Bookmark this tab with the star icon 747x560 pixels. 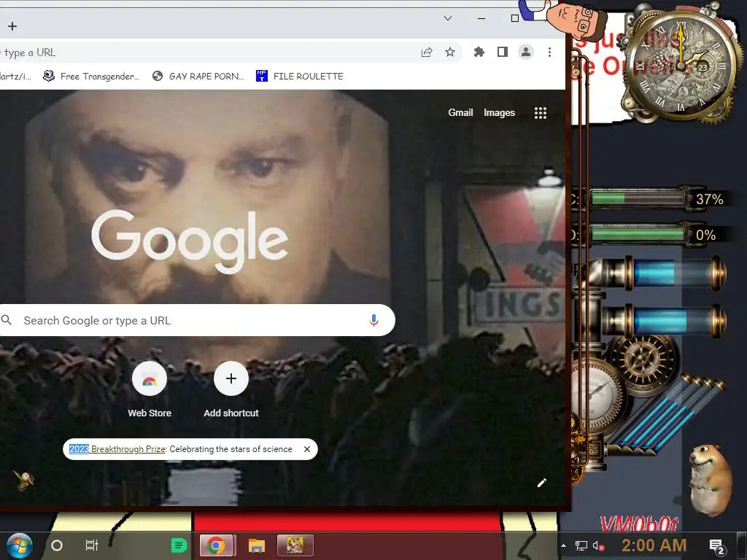click(449, 52)
